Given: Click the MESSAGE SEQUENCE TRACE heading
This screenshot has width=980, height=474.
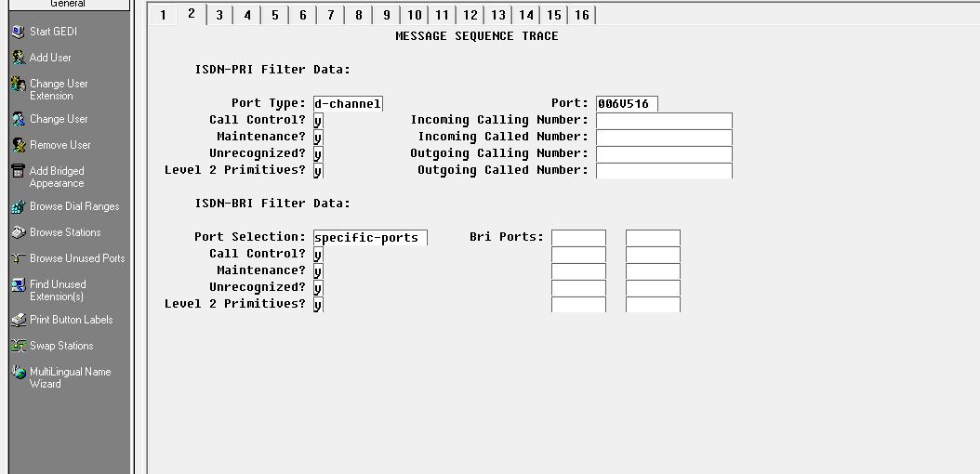Looking at the screenshot, I should point(477,36).
